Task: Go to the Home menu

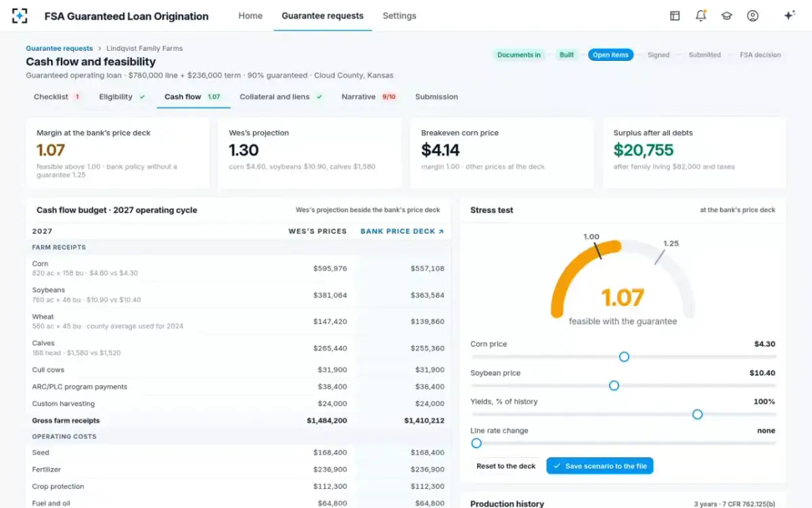Action: click(x=250, y=16)
